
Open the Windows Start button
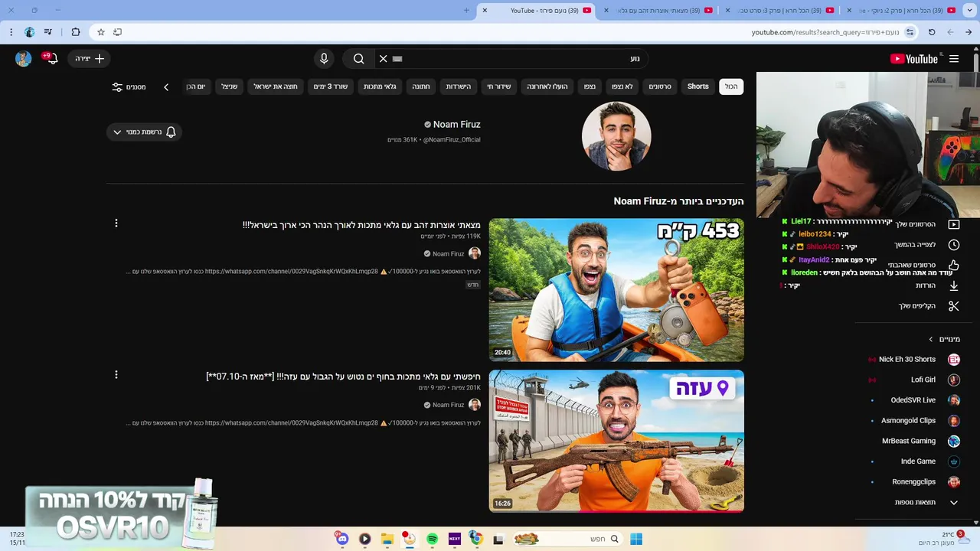pyautogui.click(x=636, y=539)
